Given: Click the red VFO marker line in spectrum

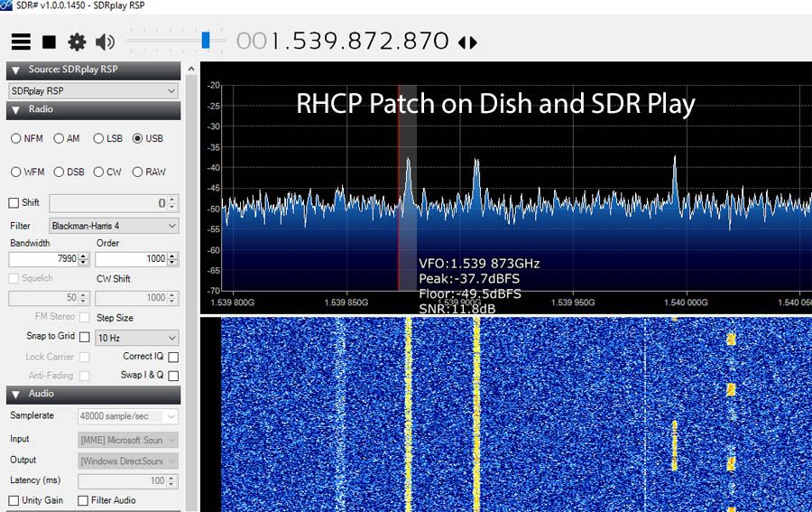Looking at the screenshot, I should coord(398,188).
